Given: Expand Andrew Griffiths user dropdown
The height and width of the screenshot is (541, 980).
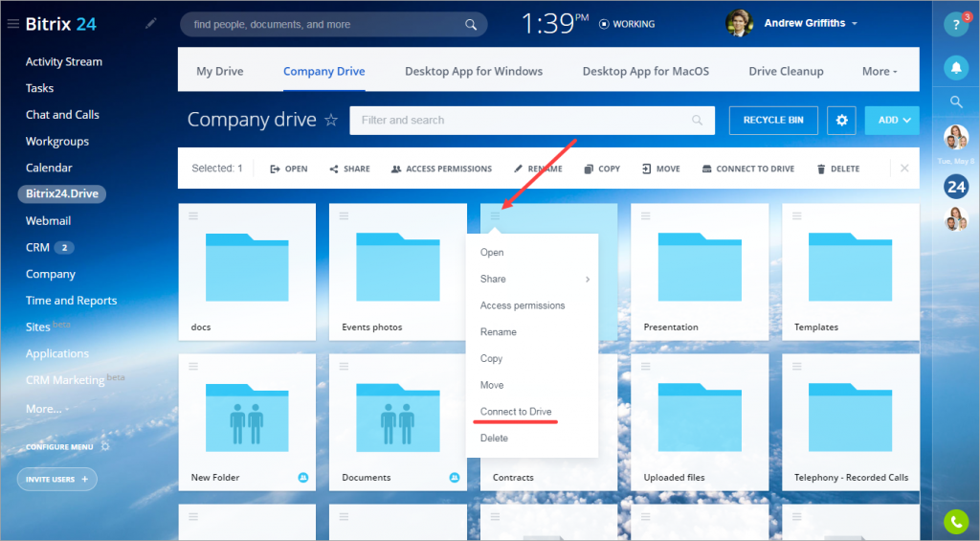Looking at the screenshot, I should coord(855,24).
